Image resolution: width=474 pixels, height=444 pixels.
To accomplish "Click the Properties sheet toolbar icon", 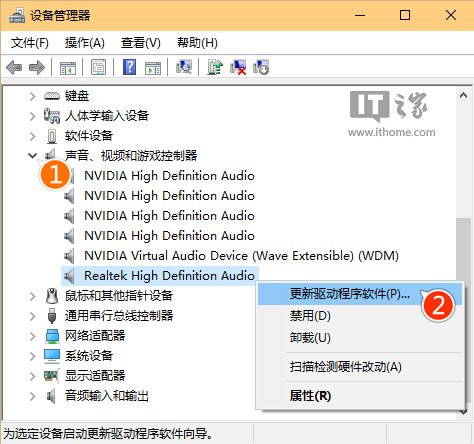I will [x=98, y=67].
